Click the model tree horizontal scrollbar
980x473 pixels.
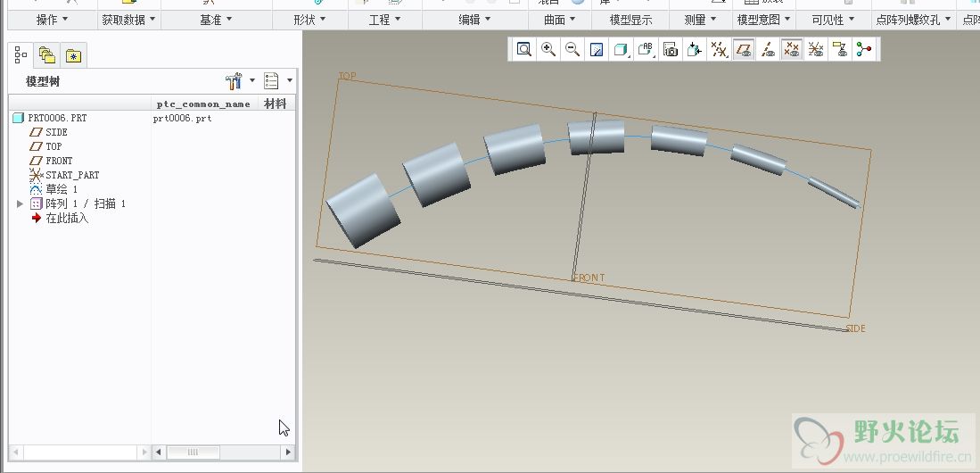tap(192, 452)
